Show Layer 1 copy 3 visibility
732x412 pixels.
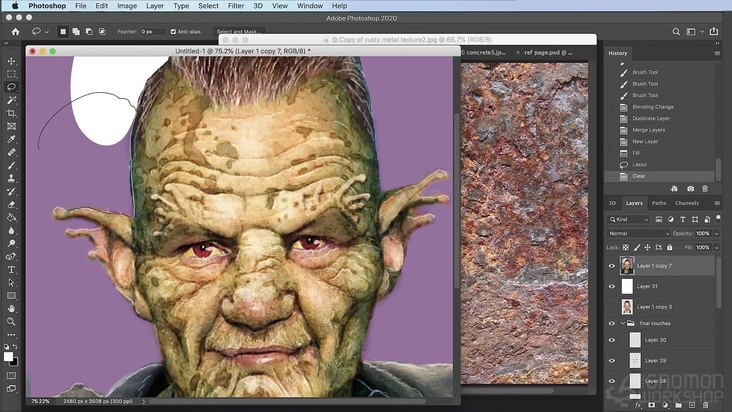[x=612, y=307]
